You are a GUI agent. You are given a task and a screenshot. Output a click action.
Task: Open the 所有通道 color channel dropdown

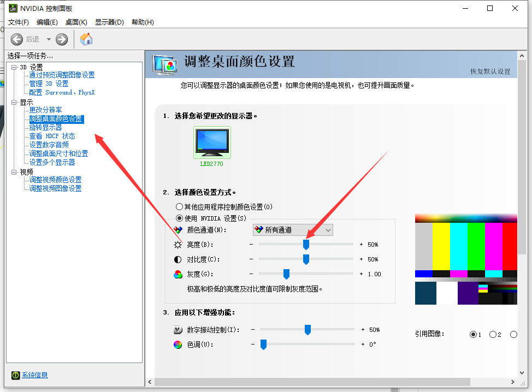(x=293, y=230)
